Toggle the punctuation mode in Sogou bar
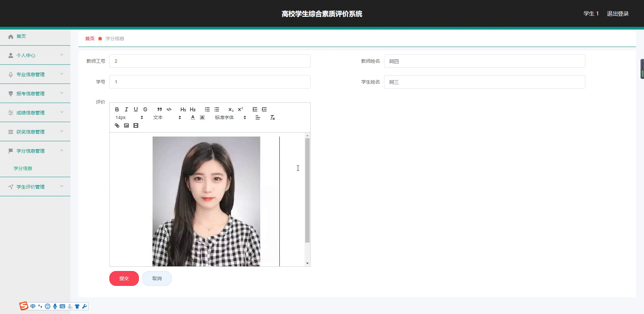644x314 pixels. [40, 306]
